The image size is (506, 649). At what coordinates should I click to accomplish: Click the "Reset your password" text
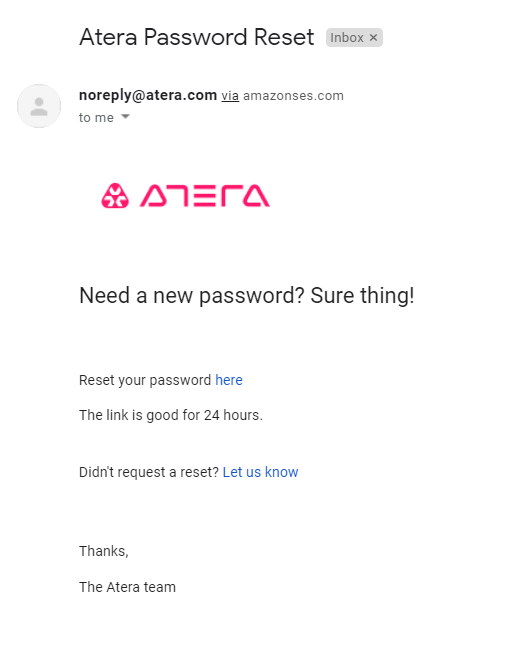(x=145, y=380)
